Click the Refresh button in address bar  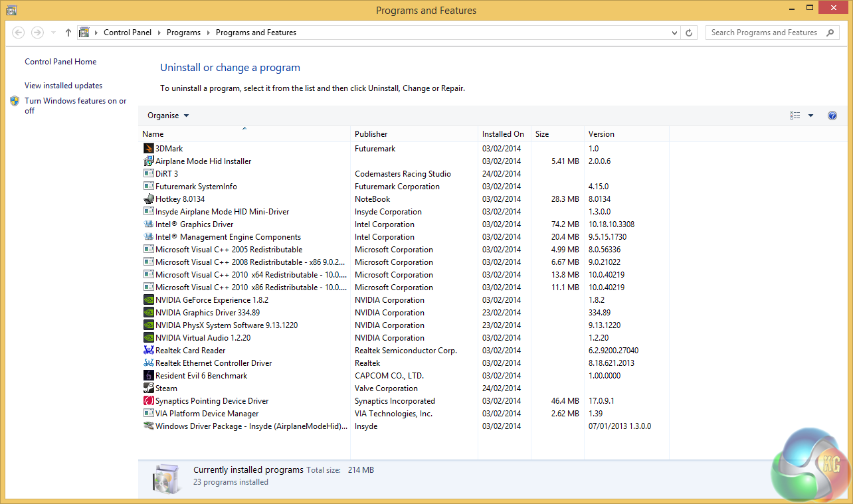(690, 33)
